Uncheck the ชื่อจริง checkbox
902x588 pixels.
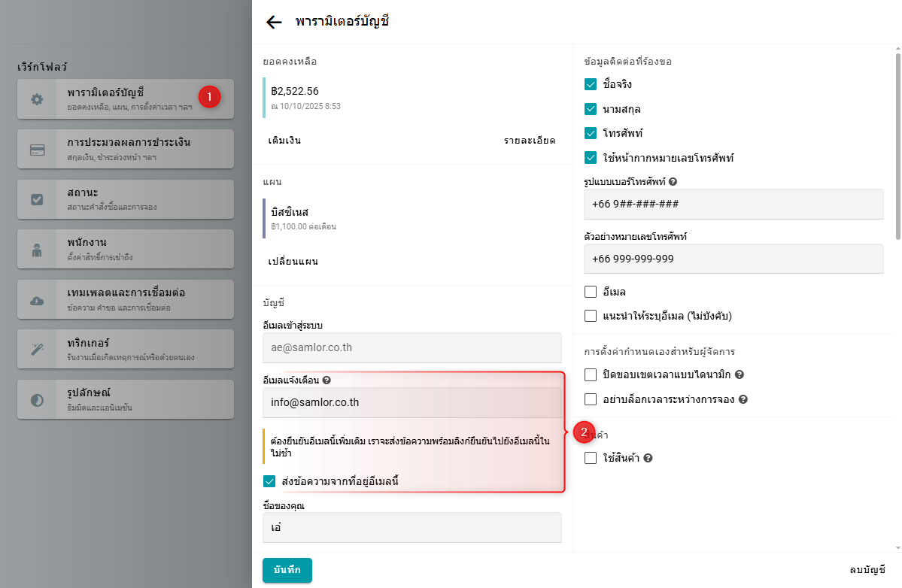(591, 84)
